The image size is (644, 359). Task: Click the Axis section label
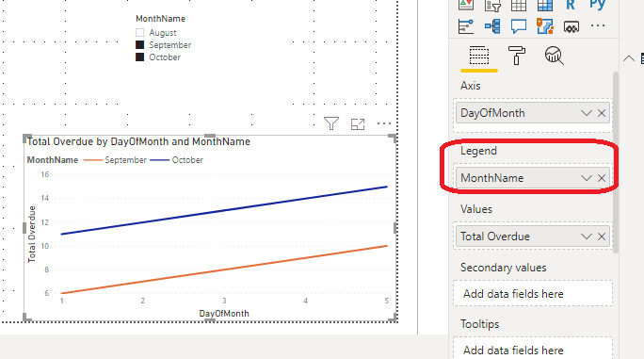coord(470,86)
